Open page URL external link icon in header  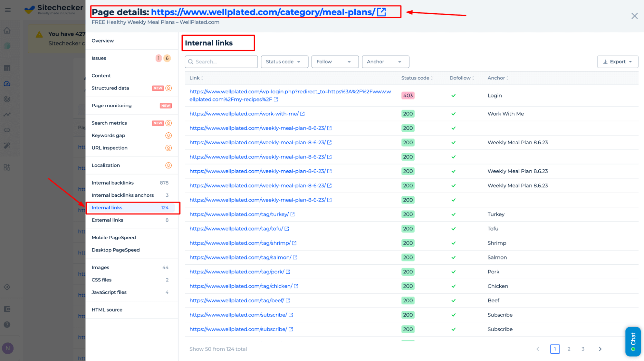381,12
